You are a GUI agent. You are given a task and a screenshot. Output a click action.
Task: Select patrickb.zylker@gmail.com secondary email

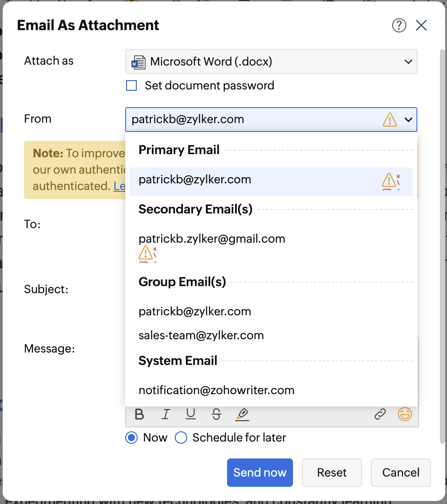[x=212, y=239]
